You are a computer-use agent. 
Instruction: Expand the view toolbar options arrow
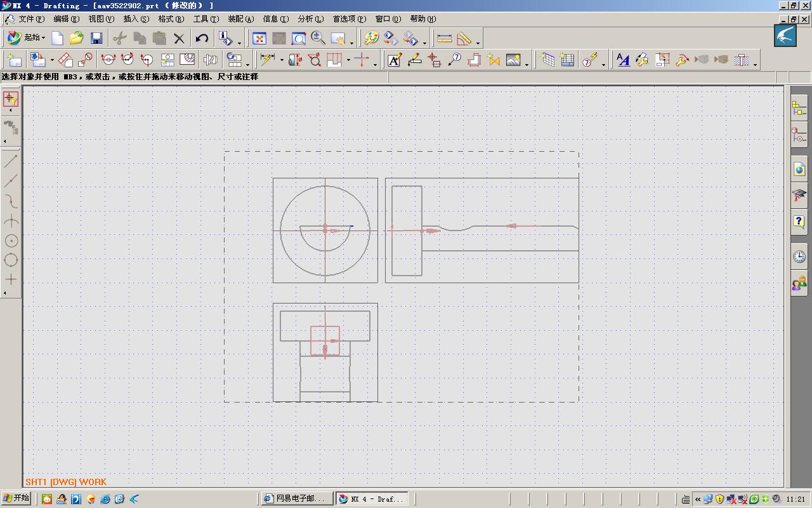tap(352, 43)
